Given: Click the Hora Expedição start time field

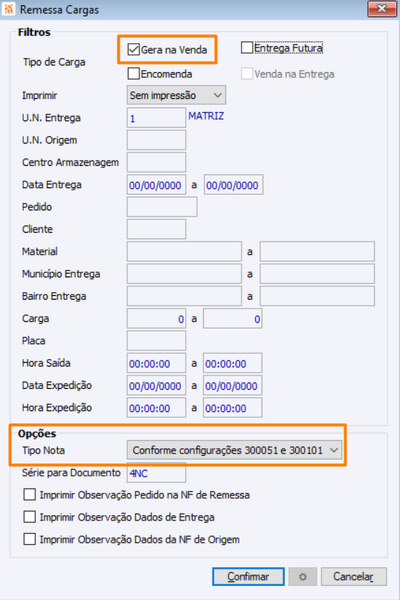Looking at the screenshot, I should pyautogui.click(x=156, y=408).
